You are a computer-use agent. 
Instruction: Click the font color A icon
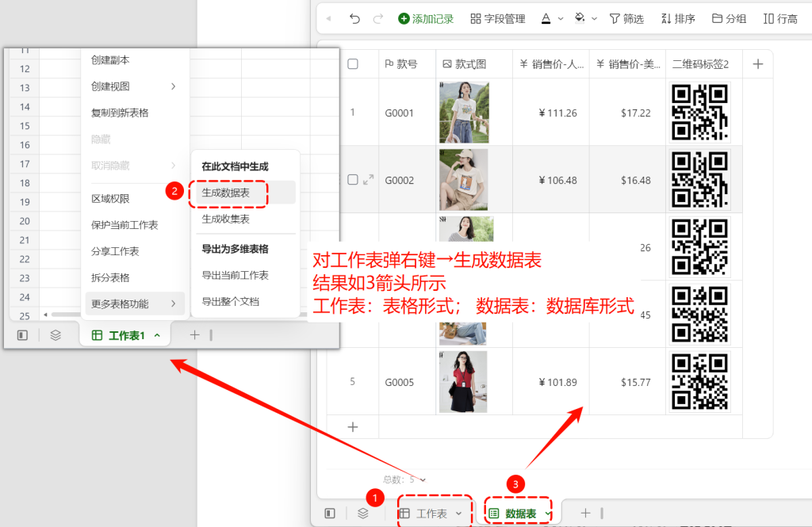(x=546, y=19)
